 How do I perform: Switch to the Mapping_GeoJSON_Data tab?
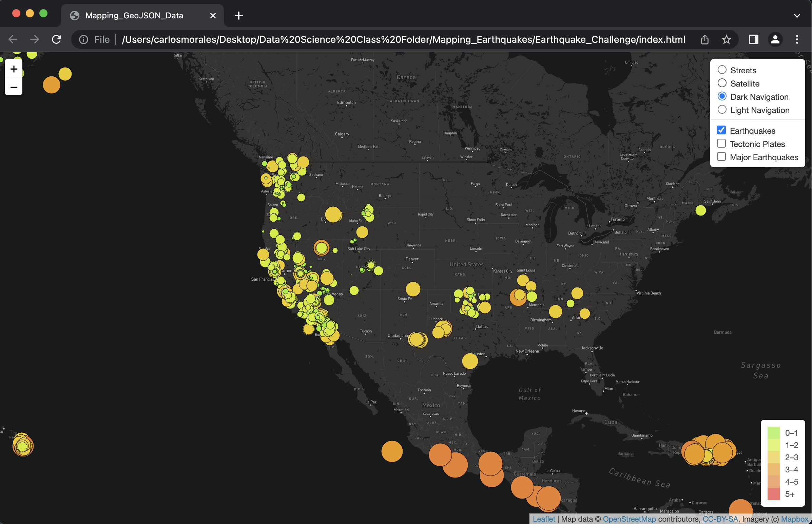point(134,16)
